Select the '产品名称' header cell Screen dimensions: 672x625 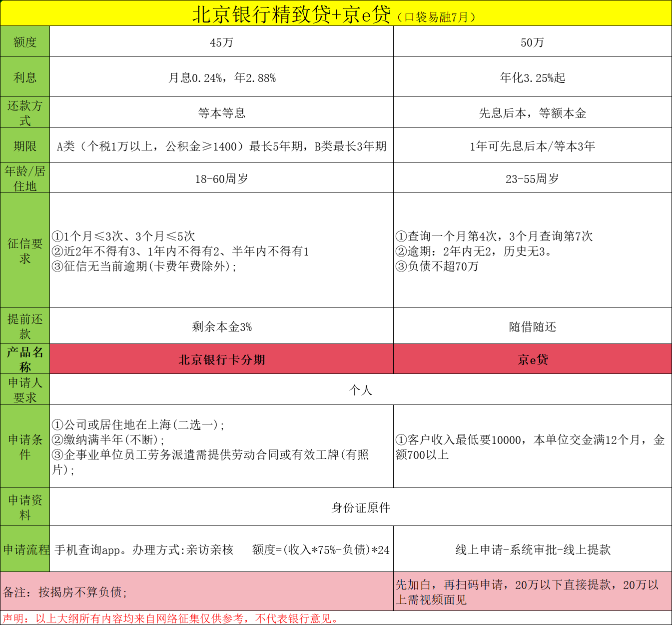coord(25,359)
